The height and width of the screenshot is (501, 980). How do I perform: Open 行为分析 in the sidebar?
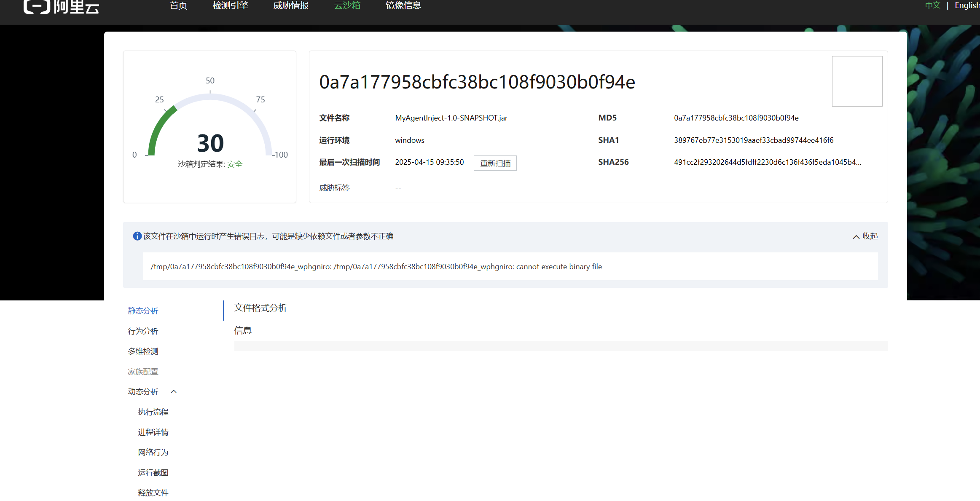(143, 331)
